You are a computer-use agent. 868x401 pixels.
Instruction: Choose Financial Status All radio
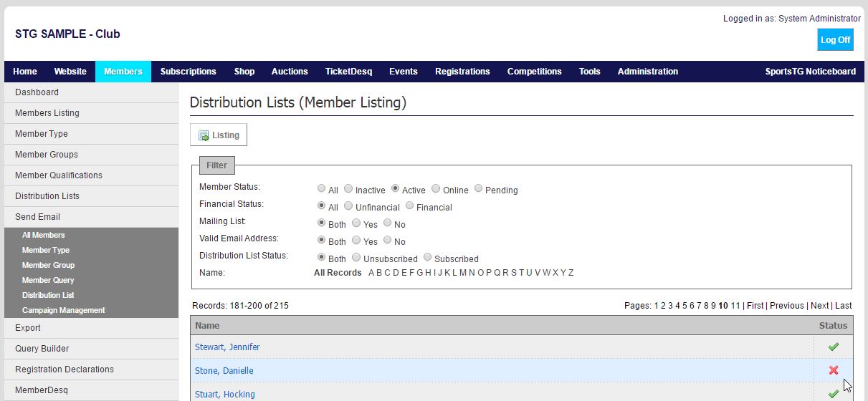pos(321,206)
